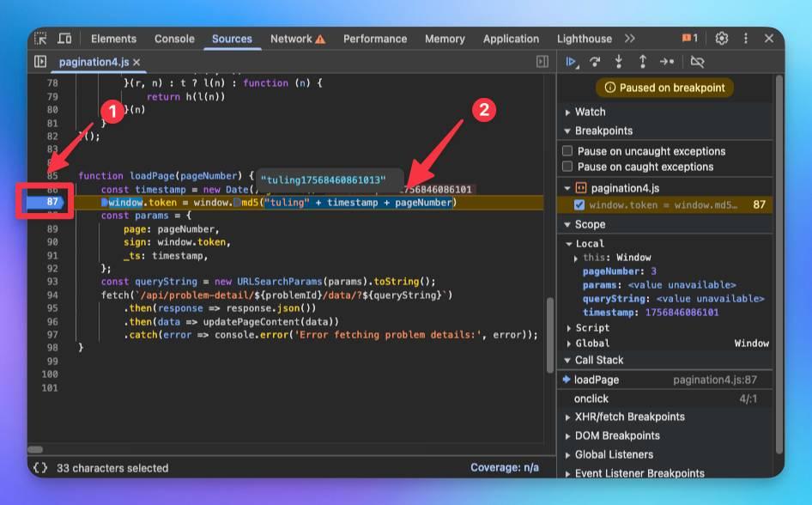Click the Network tab warning icon

click(320, 39)
